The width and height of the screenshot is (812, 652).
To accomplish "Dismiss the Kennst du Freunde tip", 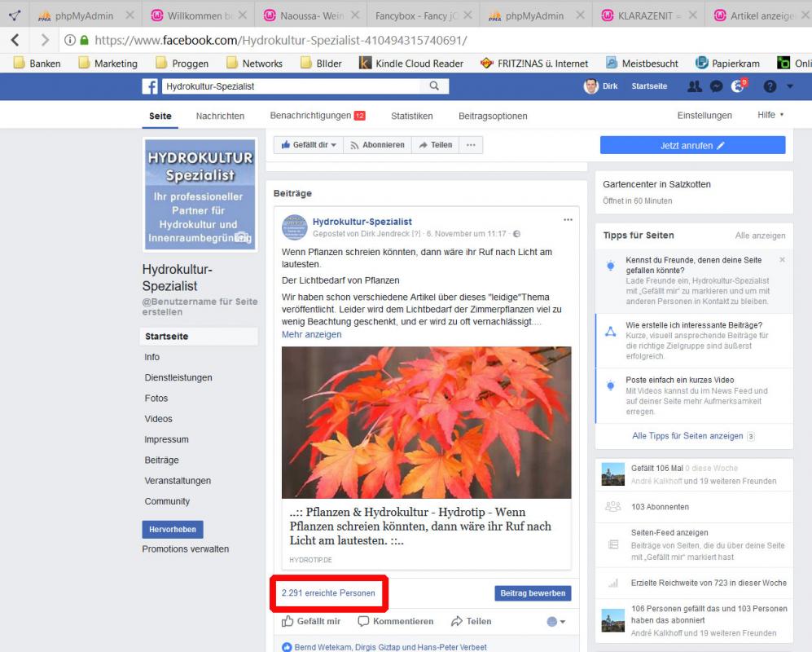I will [x=782, y=259].
